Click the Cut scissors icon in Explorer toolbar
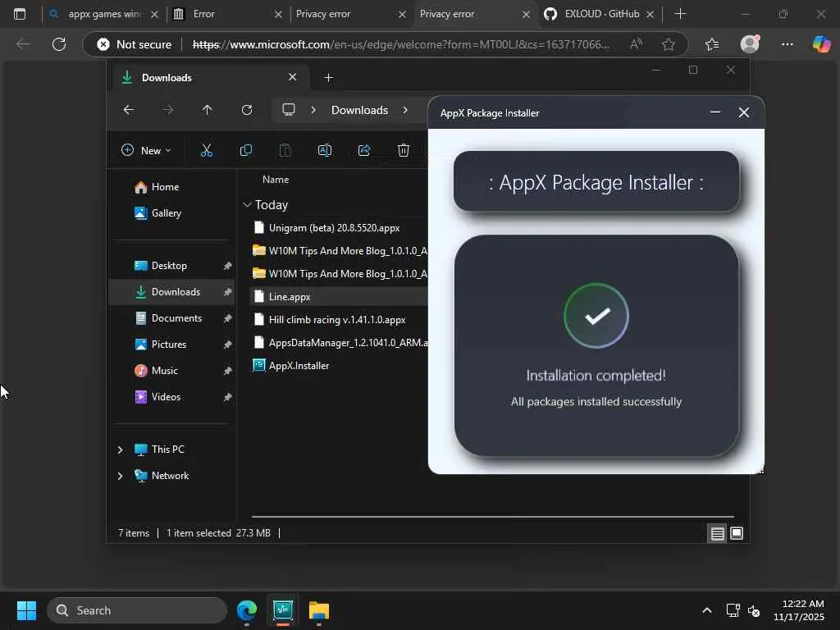 pyautogui.click(x=206, y=150)
